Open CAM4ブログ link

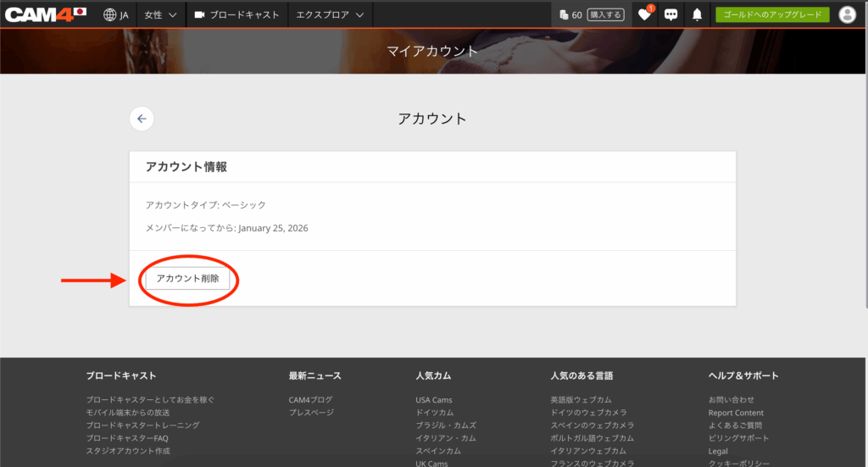pyautogui.click(x=310, y=399)
